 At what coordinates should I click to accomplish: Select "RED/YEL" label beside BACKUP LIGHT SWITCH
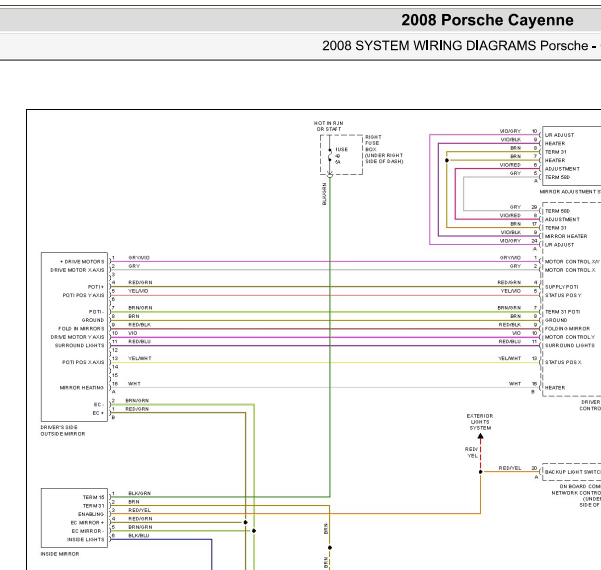510,468
